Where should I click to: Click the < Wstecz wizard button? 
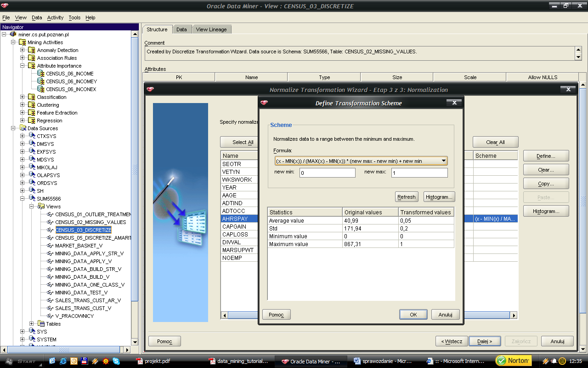point(452,341)
